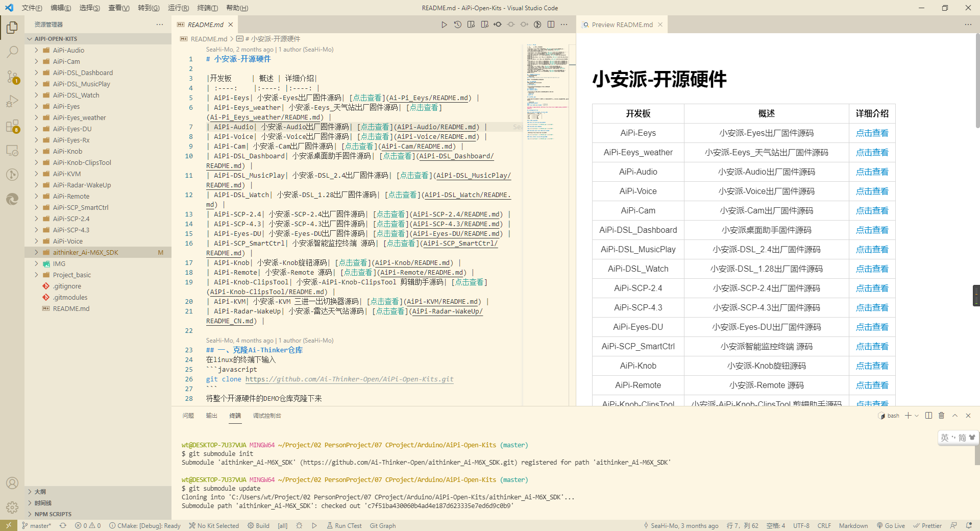Open .gitmodules file in explorer

click(70, 297)
